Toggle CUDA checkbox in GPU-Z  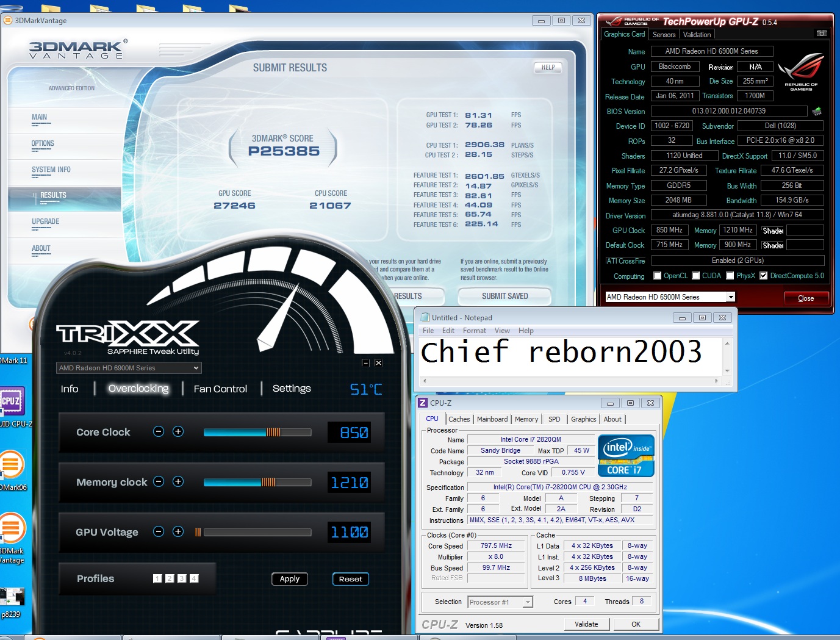pos(696,276)
